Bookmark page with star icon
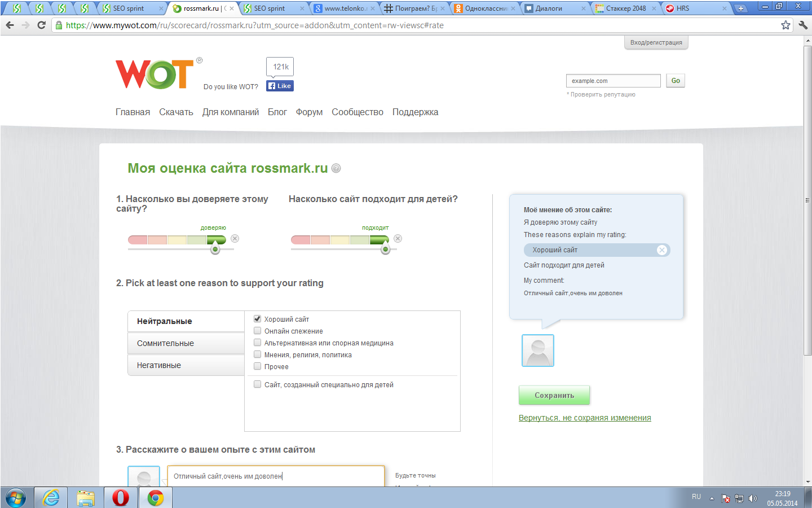Screen dimensions: 812x508 click(785, 25)
